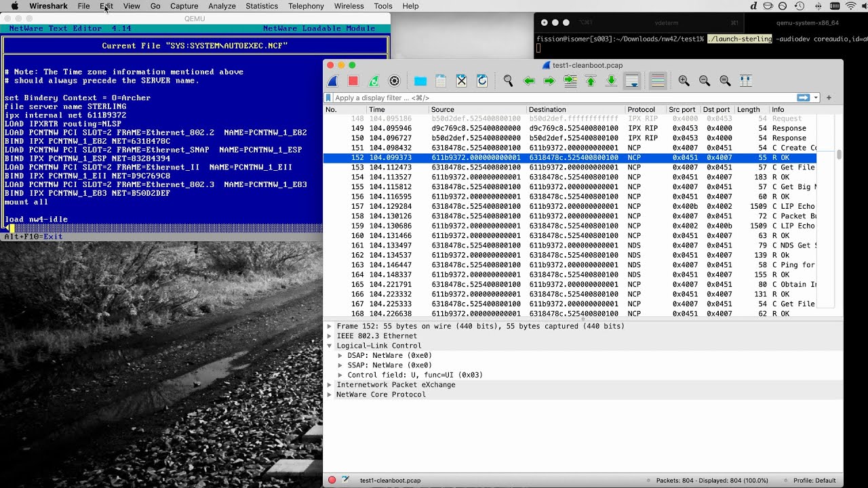The height and width of the screenshot is (488, 868).
Task: Open the Statistics menu
Action: (262, 6)
